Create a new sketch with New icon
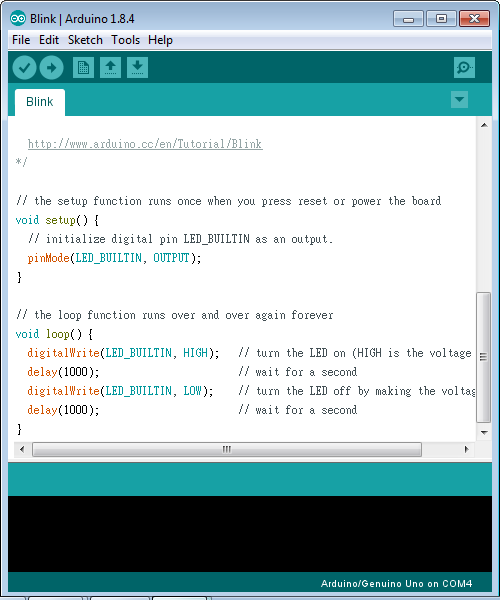500x600 pixels. [83, 68]
